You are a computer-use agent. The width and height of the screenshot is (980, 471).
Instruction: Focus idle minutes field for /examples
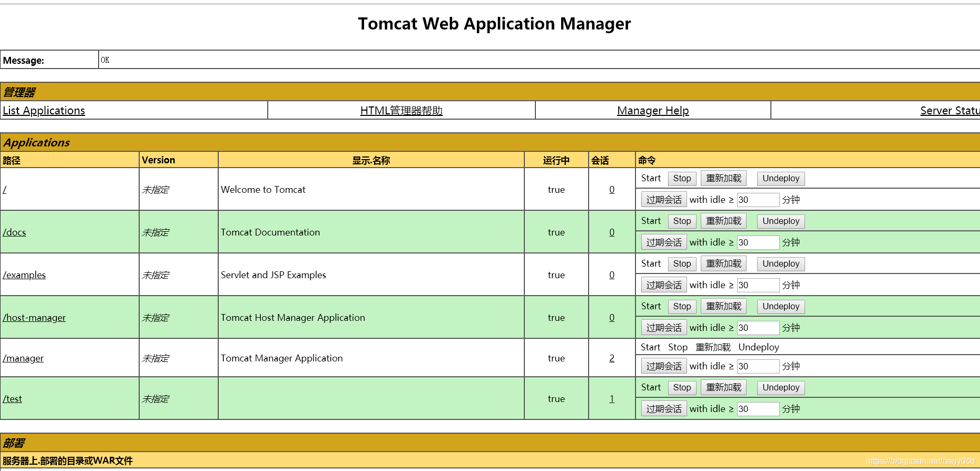click(758, 285)
